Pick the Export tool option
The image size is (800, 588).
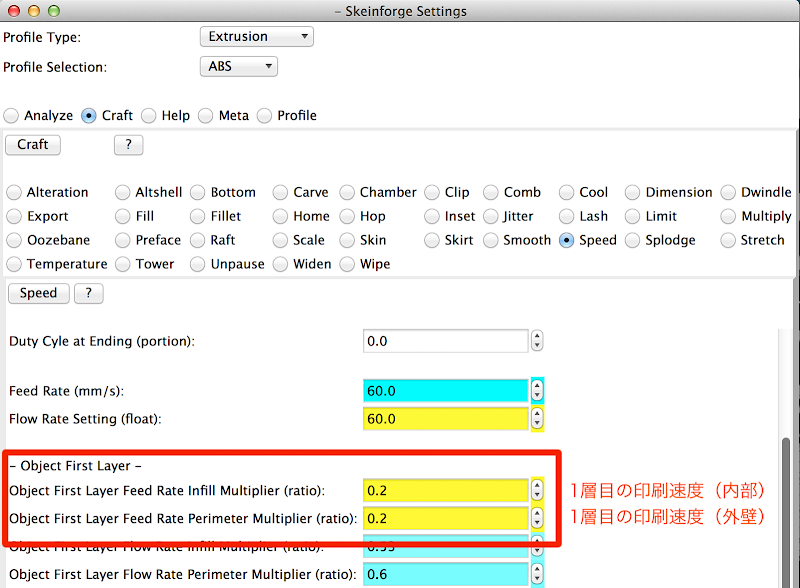(x=14, y=216)
